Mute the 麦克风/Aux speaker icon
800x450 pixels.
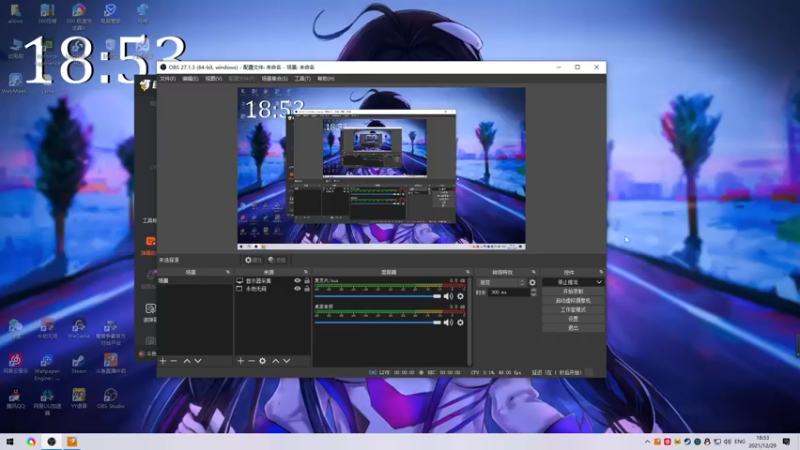pyautogui.click(x=448, y=296)
